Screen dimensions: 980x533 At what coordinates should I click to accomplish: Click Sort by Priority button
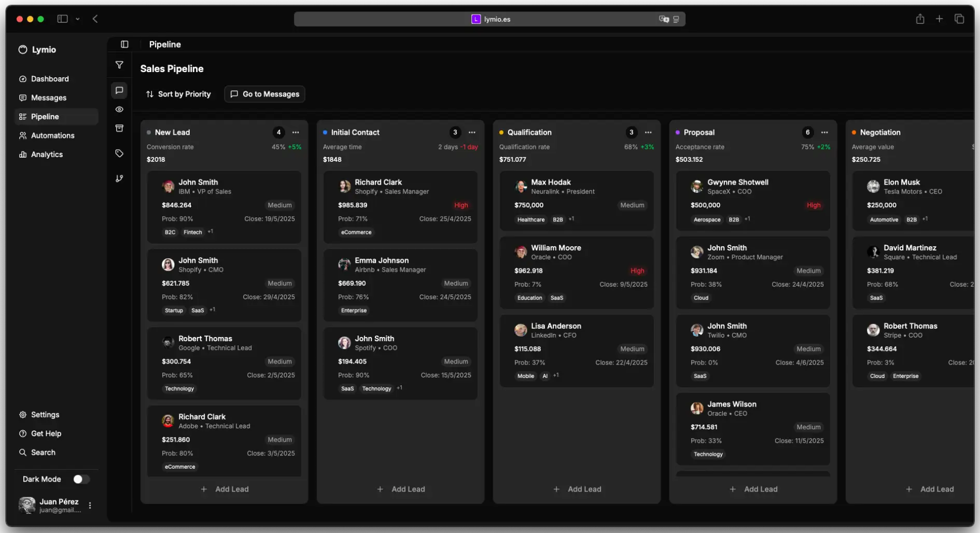(178, 94)
